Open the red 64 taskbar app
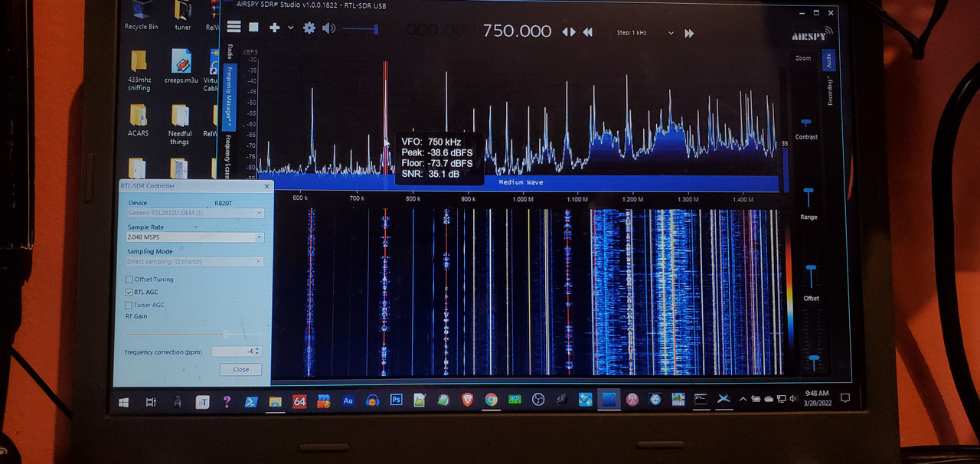 point(299,400)
